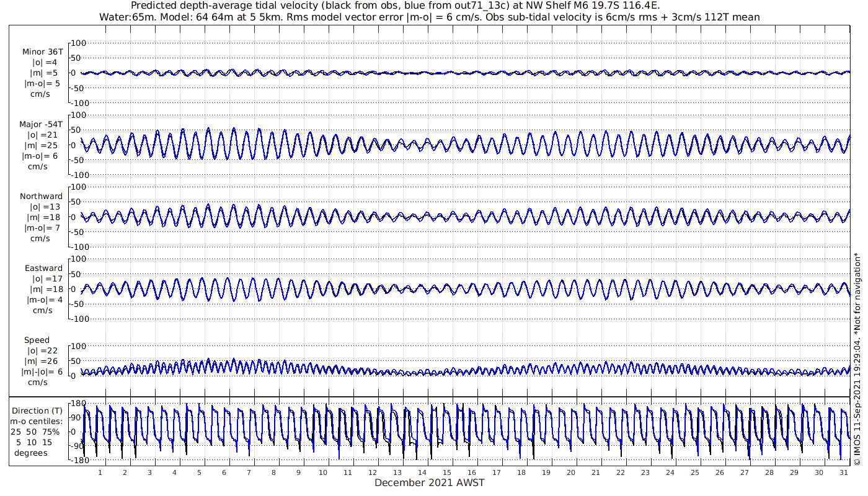Screen dimensions: 868x496
Task: Click '|o| =21' under Major -54T
Action: coord(42,135)
